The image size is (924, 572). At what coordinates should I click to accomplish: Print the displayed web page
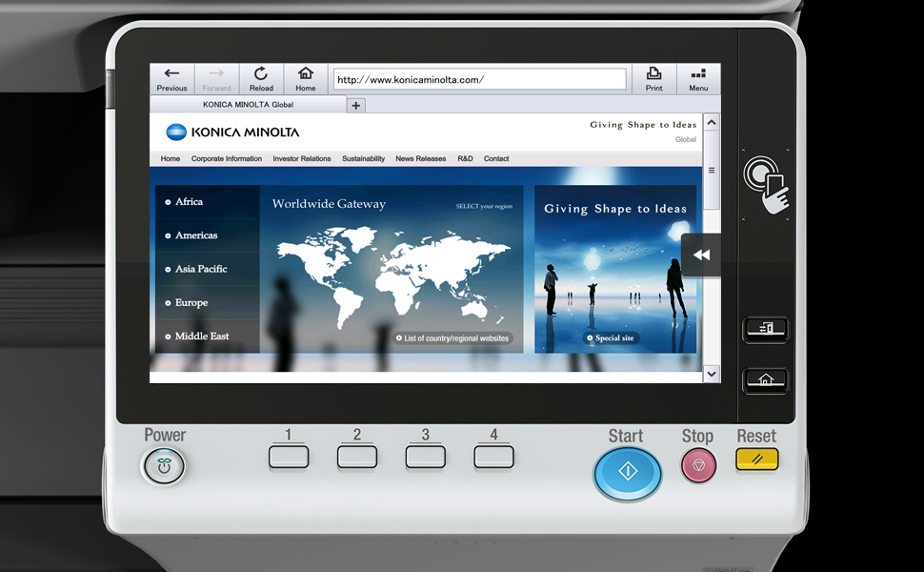click(x=653, y=79)
